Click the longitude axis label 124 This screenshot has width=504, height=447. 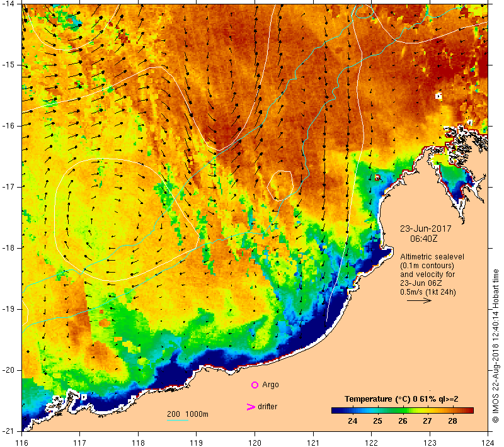(x=488, y=443)
